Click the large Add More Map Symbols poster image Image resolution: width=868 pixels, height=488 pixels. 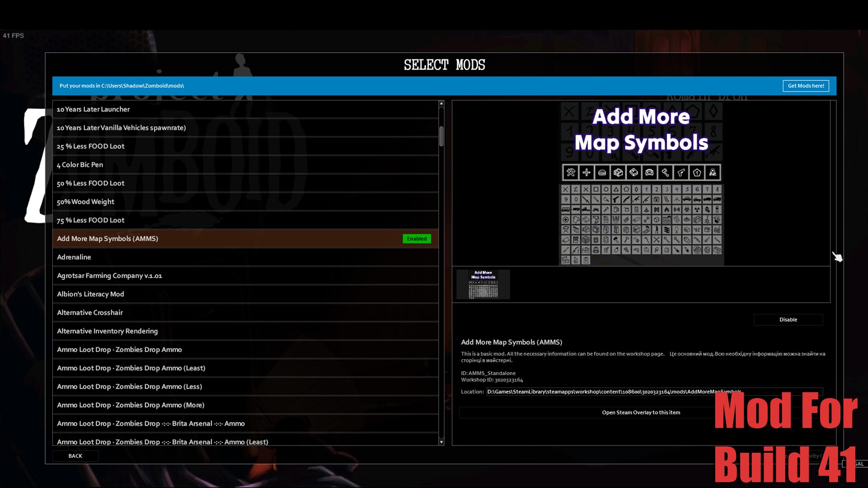point(641,183)
